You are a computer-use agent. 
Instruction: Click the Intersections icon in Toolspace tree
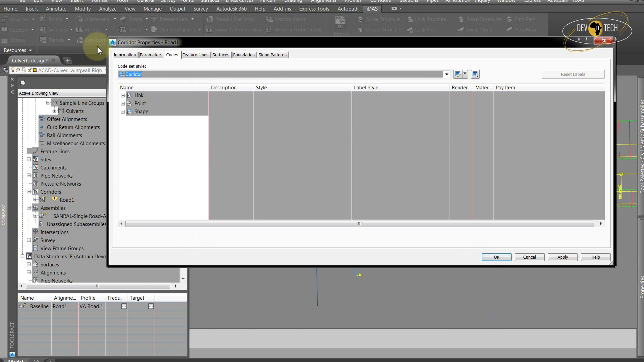pos(35,232)
